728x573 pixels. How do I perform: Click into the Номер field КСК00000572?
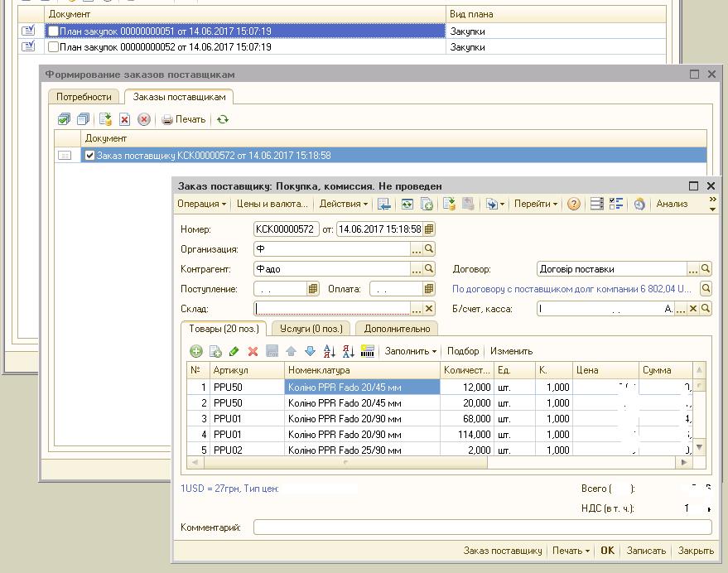tap(287, 229)
